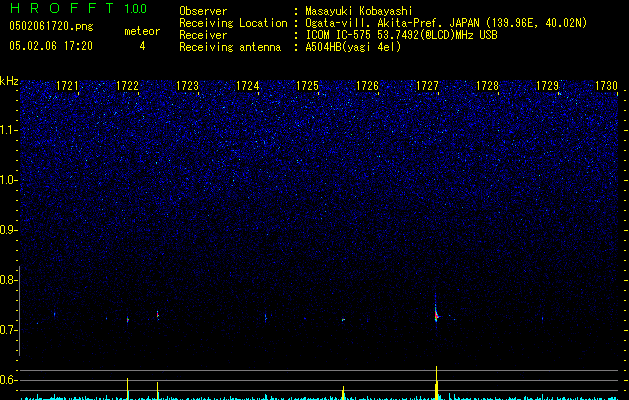
Task: Click the meteor echo between 1722 and 1723
Action: [x=158, y=315]
